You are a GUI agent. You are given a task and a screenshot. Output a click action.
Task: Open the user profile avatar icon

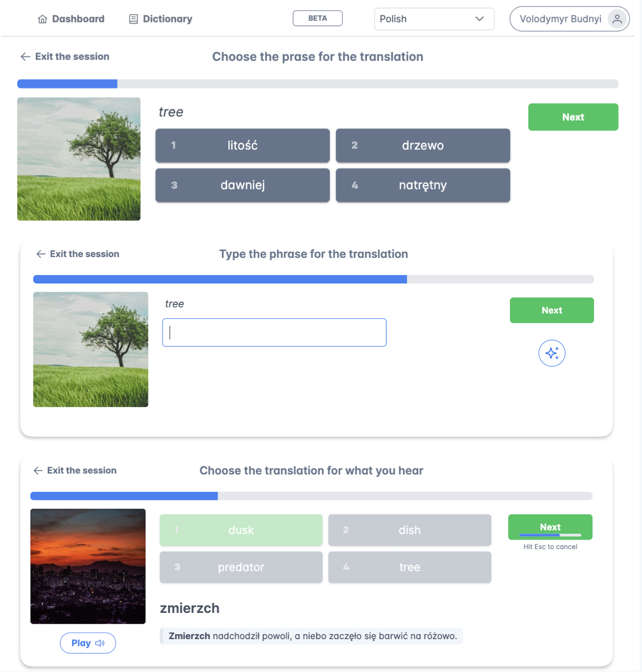(617, 19)
